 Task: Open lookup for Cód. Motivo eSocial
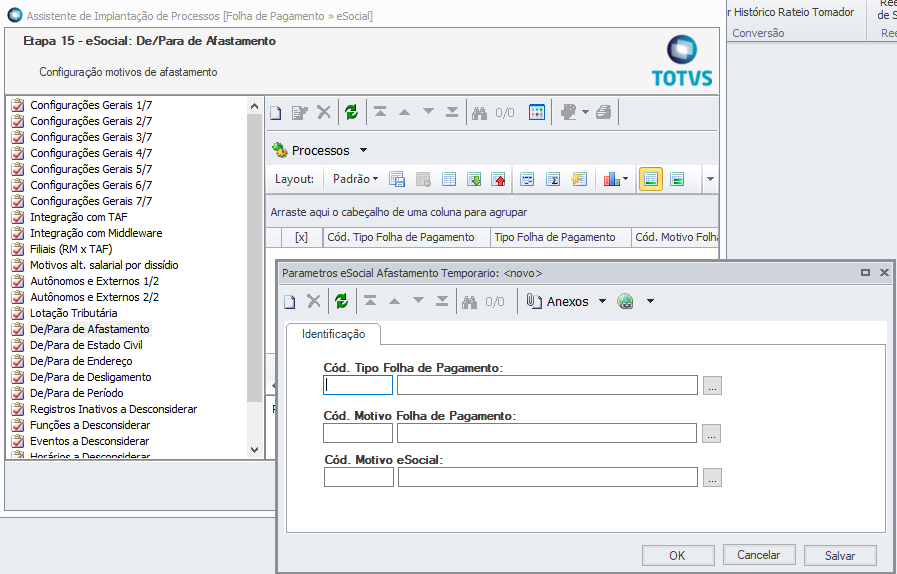[x=712, y=477]
